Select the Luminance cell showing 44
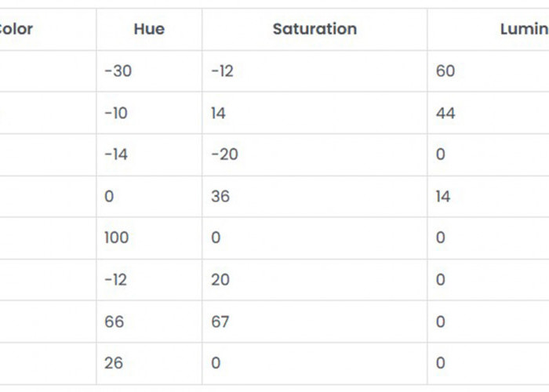 [445, 114]
